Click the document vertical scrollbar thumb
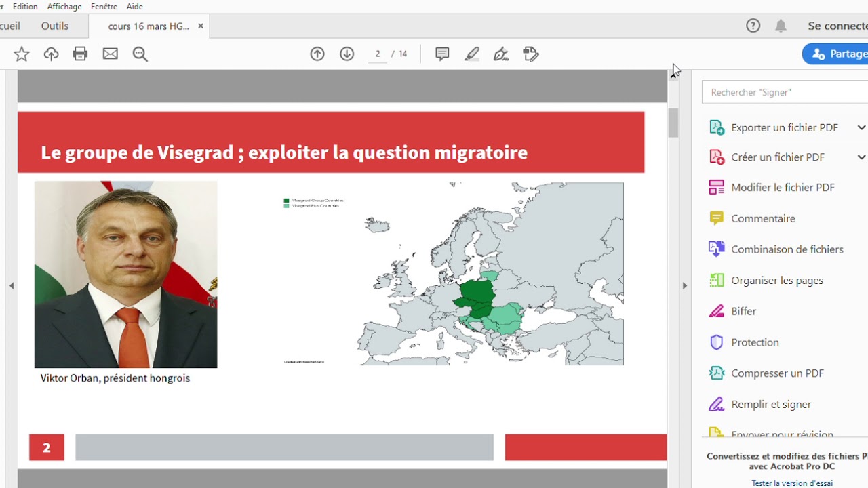This screenshot has width=868, height=488. pyautogui.click(x=673, y=123)
